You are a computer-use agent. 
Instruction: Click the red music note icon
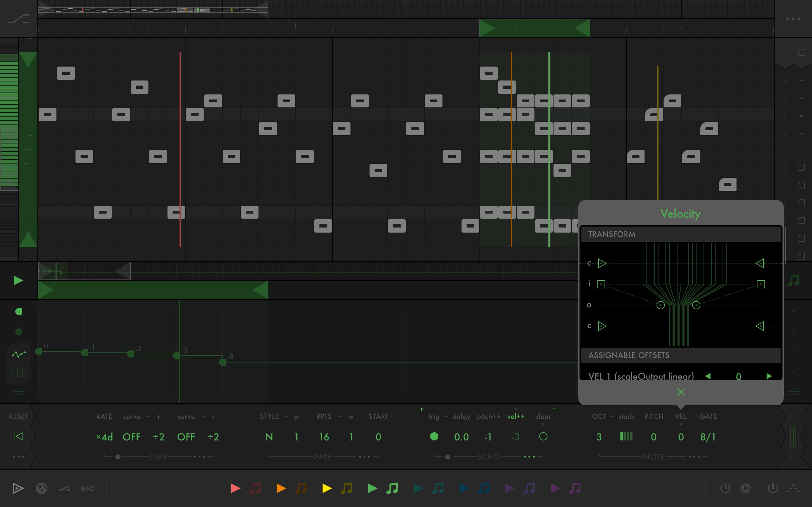click(256, 488)
